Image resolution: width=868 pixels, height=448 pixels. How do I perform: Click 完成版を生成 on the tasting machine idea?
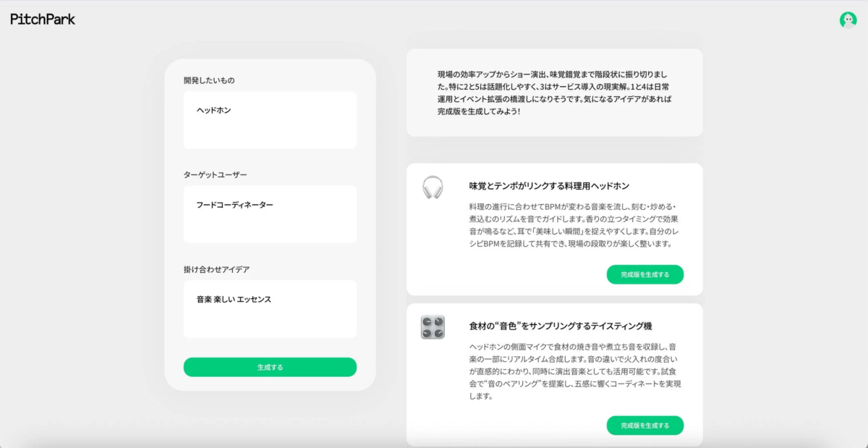pyautogui.click(x=644, y=426)
